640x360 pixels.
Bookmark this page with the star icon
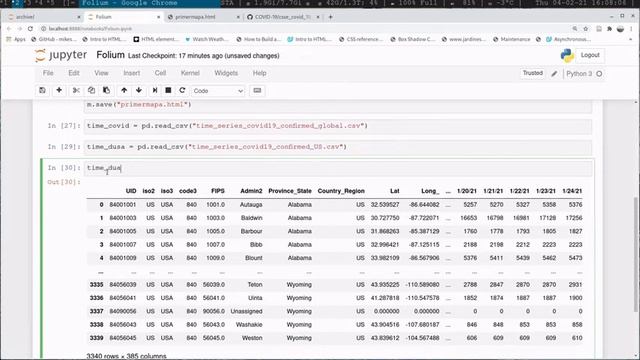[x=586, y=29]
